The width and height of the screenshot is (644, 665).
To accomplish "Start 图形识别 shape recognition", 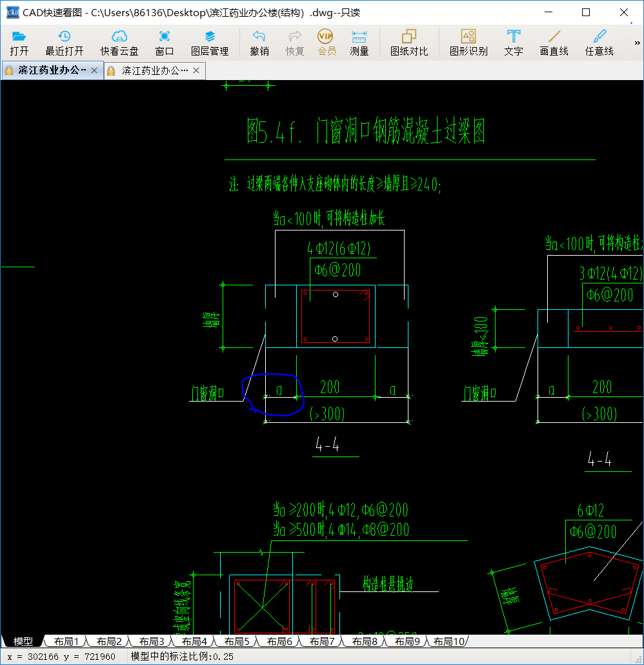I will click(468, 43).
